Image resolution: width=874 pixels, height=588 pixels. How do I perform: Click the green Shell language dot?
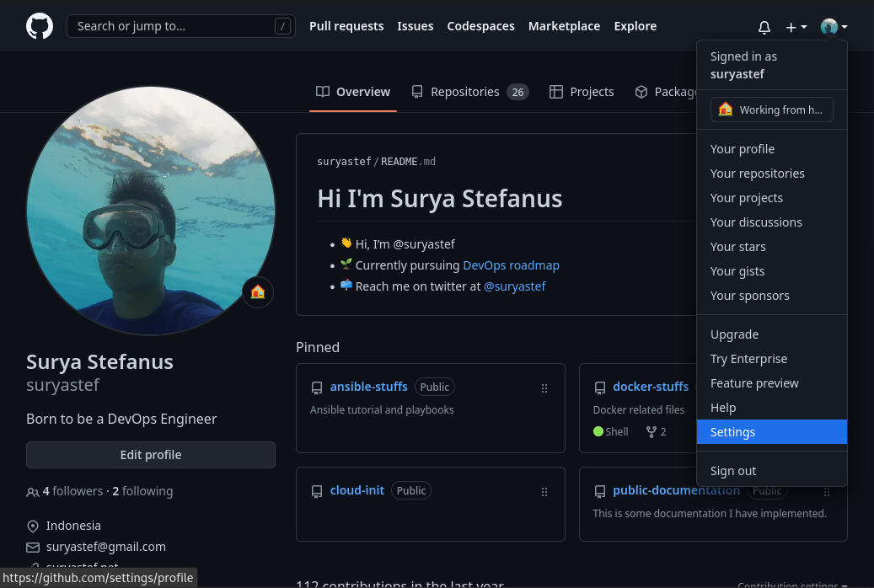[x=598, y=431]
